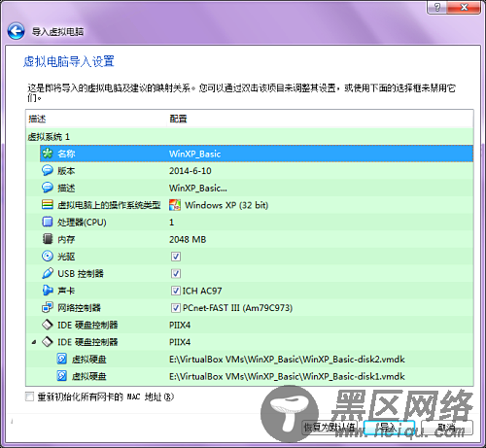This screenshot has height=448, width=486.
Task: Select the 内存 row label
Action: (x=66, y=239)
